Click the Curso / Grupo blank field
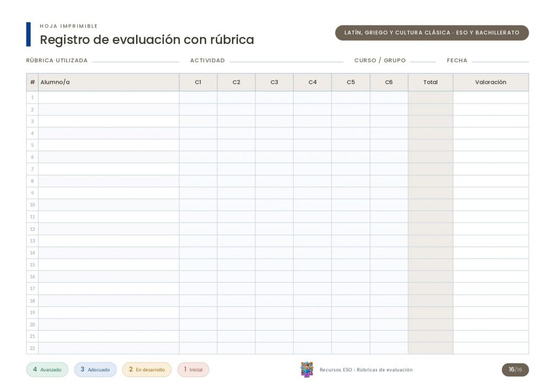The height and width of the screenshot is (392, 555). (x=423, y=62)
